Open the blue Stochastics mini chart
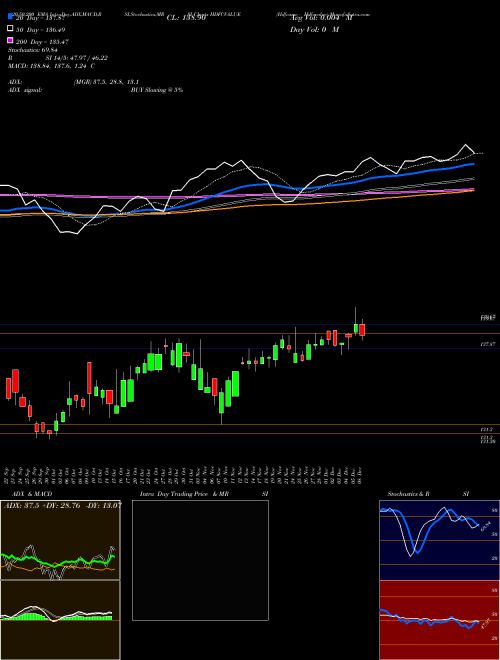500x660 pixels. [439, 540]
